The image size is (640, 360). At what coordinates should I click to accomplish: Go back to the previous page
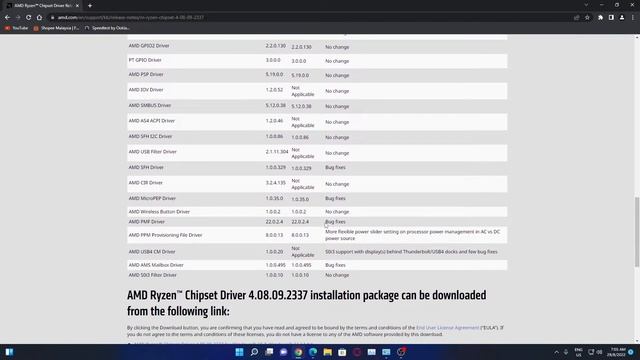pos(7,18)
